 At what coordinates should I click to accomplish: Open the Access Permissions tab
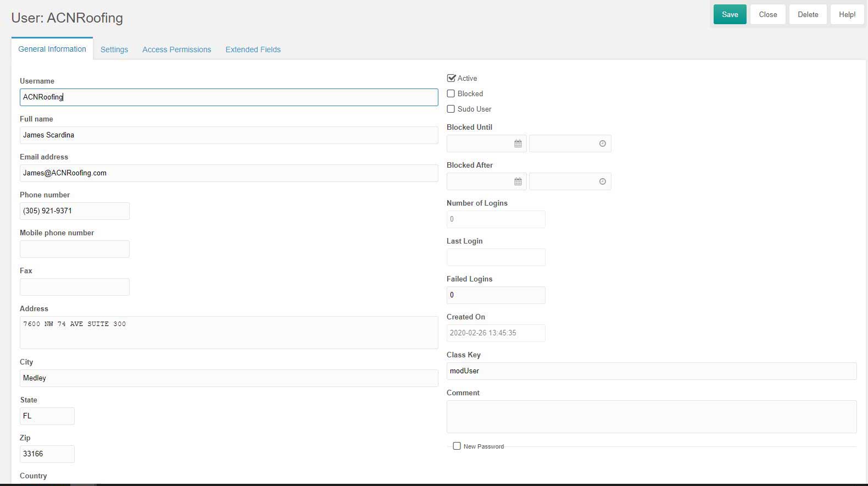177,49
